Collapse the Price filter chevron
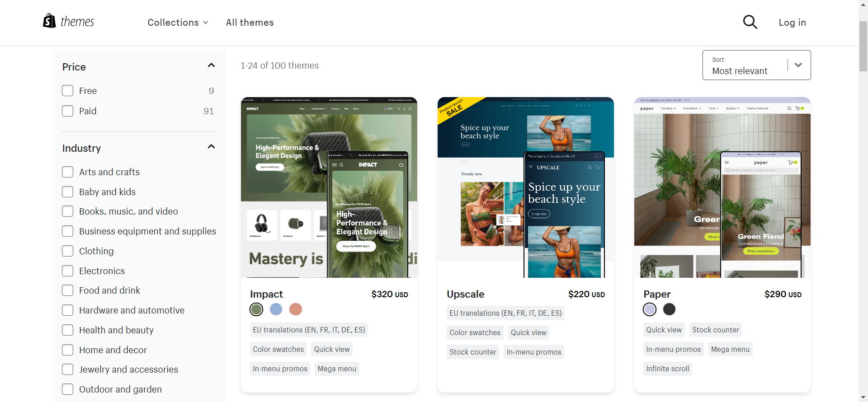The image size is (868, 402). pyautogui.click(x=211, y=65)
